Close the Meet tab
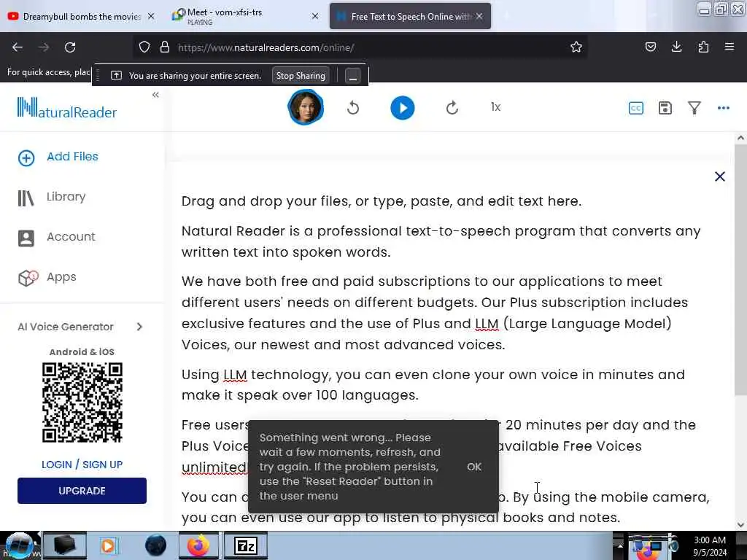Screen dimensions: 747x560 [x=315, y=16]
